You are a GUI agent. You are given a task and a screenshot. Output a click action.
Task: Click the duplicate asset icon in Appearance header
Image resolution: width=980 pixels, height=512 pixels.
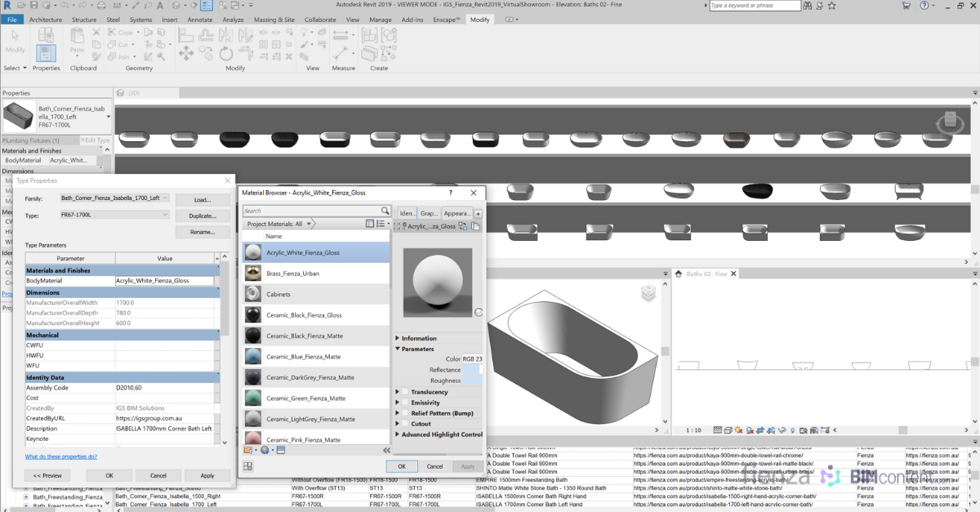coord(476,226)
